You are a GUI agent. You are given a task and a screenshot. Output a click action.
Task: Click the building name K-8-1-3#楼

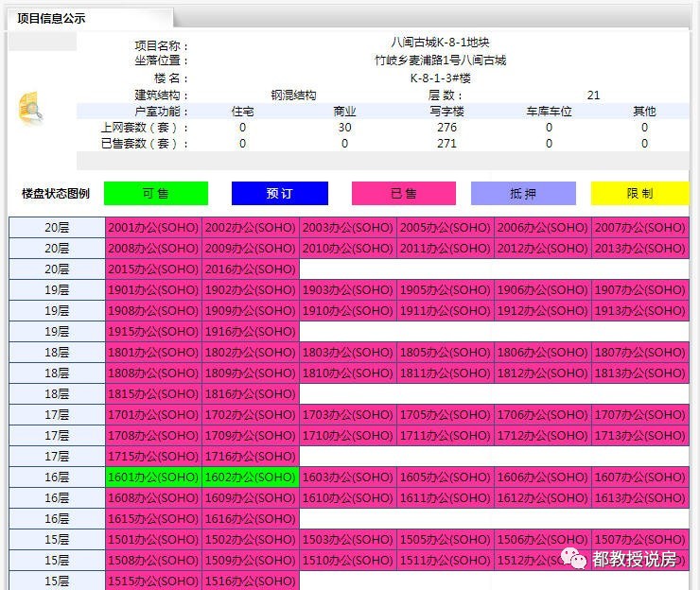click(440, 78)
